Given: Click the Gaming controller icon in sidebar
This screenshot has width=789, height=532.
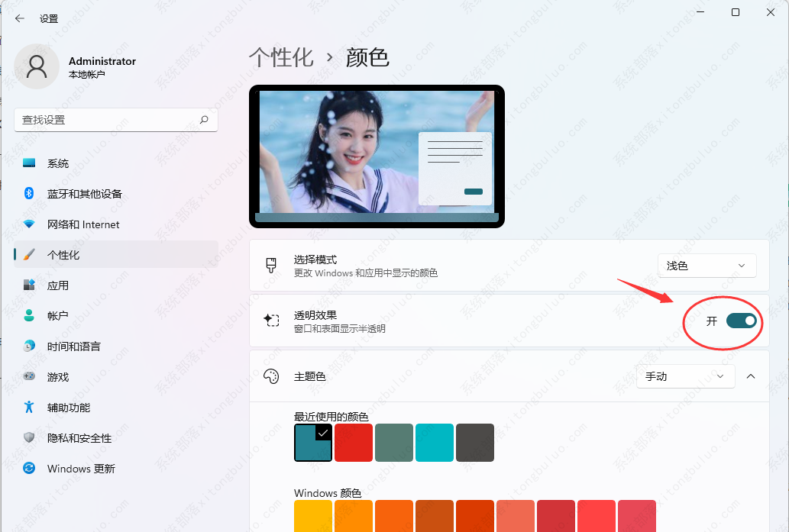Looking at the screenshot, I should click(x=30, y=377).
